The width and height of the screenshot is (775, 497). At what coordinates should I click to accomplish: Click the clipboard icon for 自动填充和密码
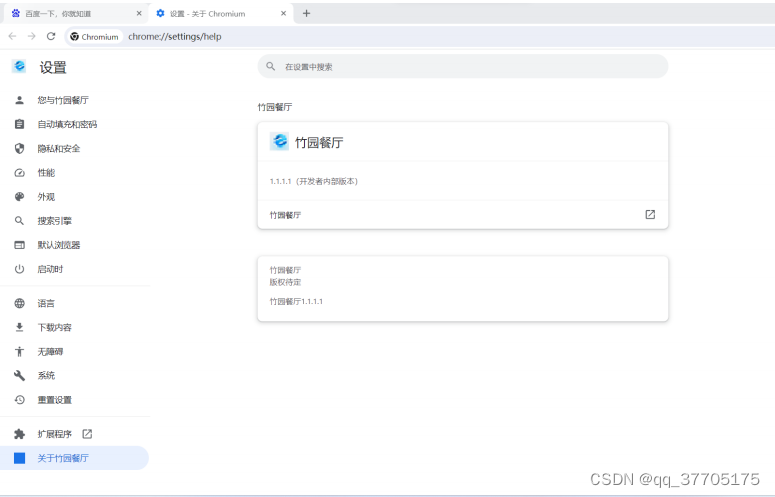[19, 124]
